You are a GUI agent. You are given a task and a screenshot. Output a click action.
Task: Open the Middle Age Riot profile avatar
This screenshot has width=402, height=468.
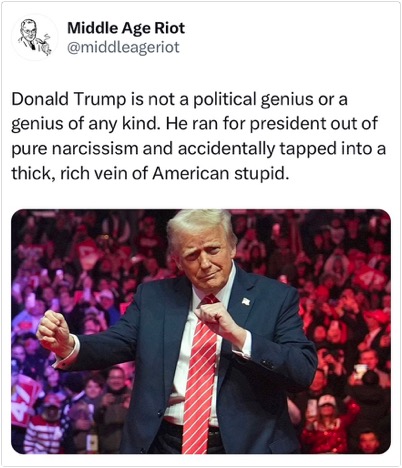point(35,37)
